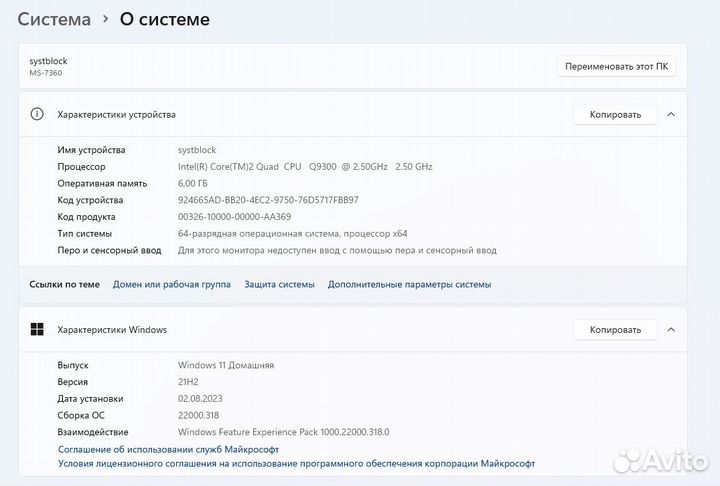
Task: Copy Windows specifications with Копировать
Action: coord(615,329)
